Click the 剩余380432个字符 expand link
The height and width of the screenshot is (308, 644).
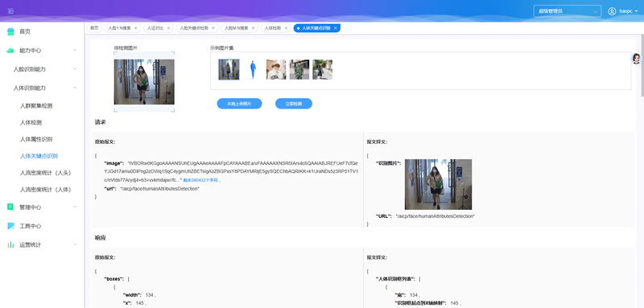point(200,180)
